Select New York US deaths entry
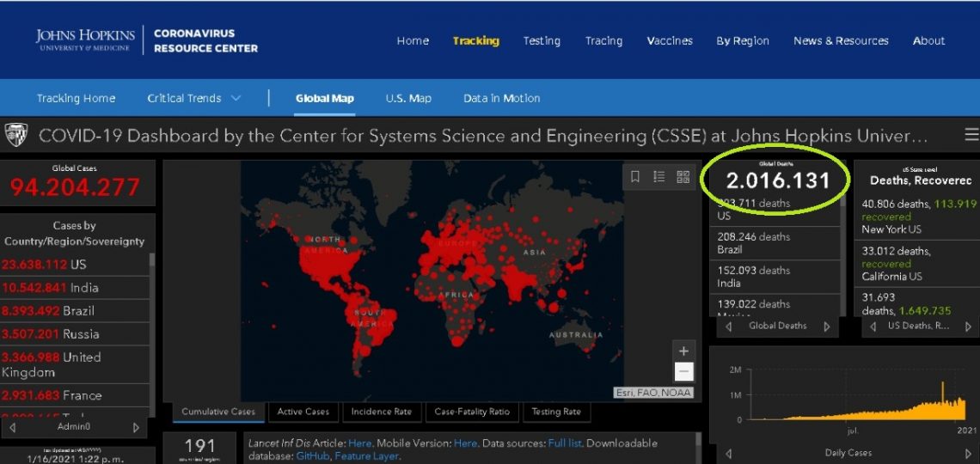Screen dimensions: 980x464 point(917,216)
